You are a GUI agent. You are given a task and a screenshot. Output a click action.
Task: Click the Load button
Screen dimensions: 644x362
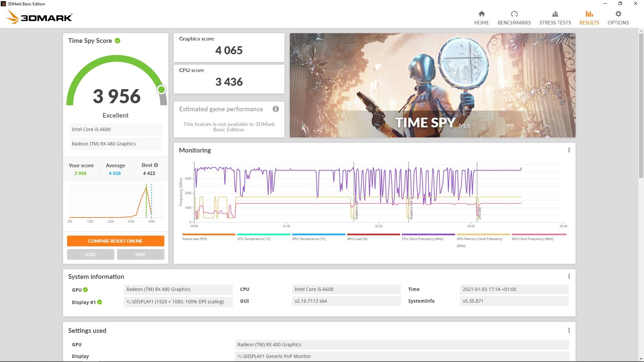(91, 254)
